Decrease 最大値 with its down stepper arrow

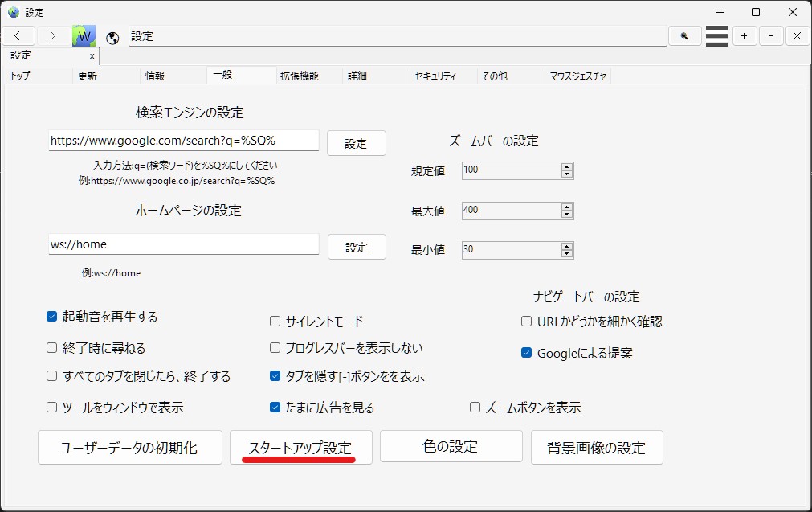(x=566, y=214)
